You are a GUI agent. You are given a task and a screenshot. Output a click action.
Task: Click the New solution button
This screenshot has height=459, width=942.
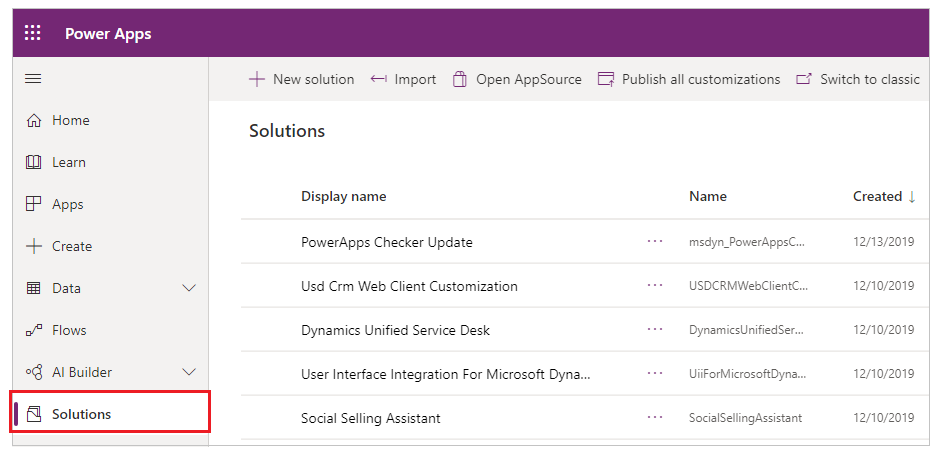[x=302, y=79]
